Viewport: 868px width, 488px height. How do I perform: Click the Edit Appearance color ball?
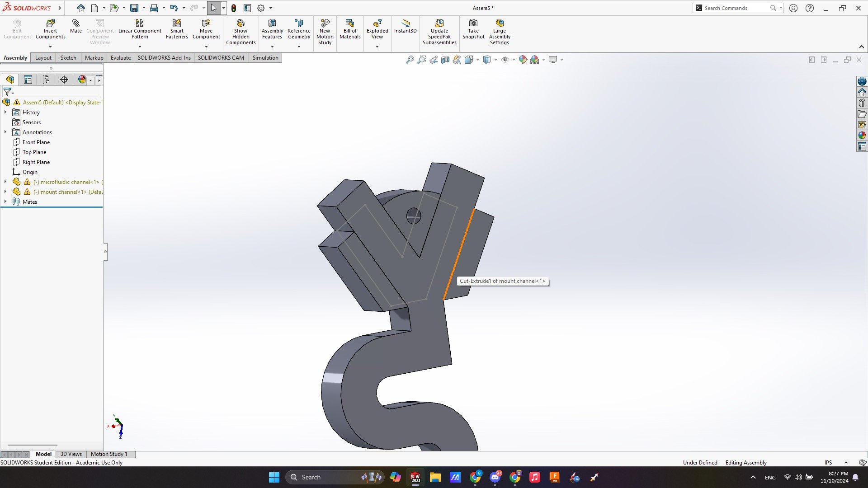click(523, 60)
